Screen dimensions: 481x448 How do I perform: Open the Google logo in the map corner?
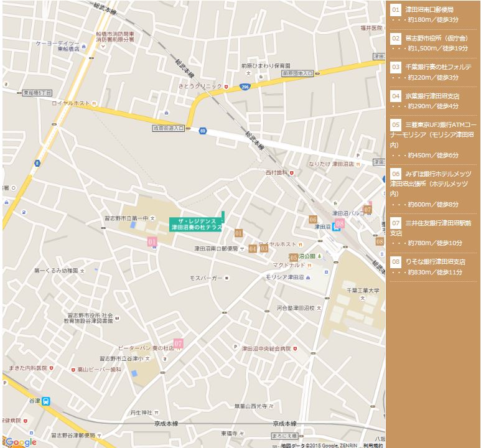coord(21,442)
